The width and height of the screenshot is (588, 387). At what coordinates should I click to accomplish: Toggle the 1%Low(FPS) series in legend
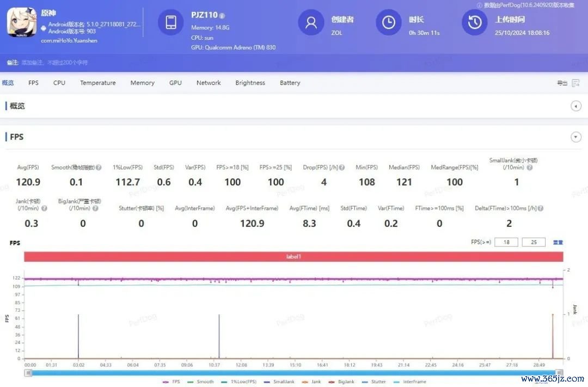pos(239,382)
